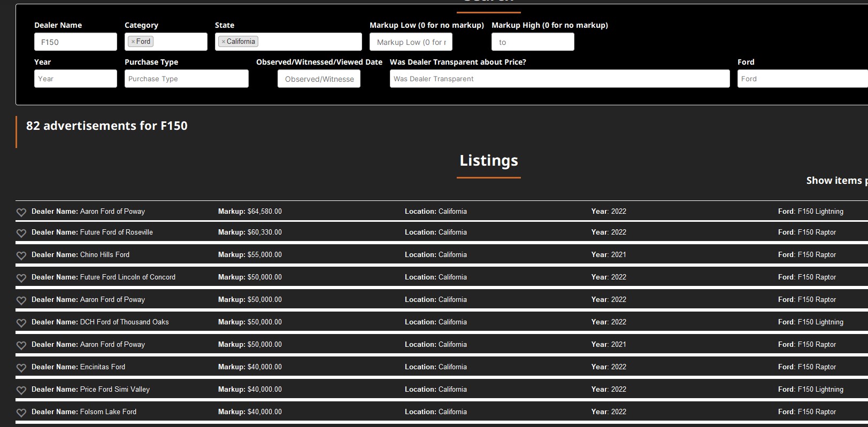Click the Markup Low input field
Image resolution: width=868 pixels, height=427 pixels.
[x=411, y=42]
